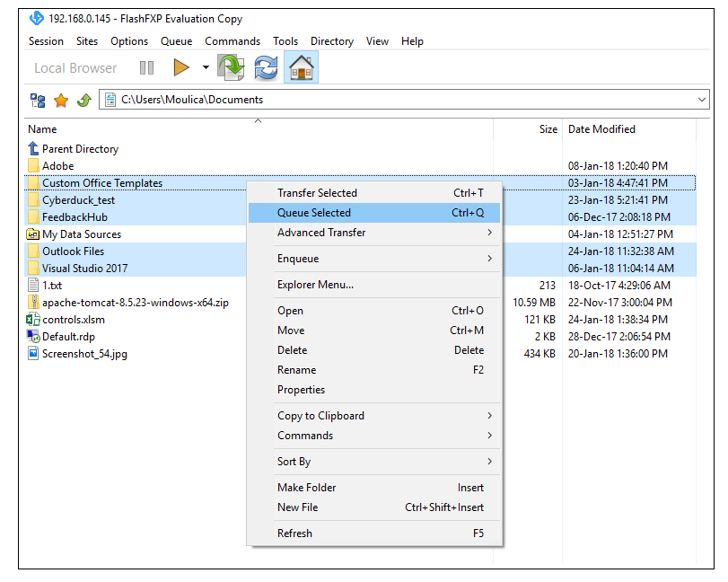Select the controls.xlsm file name
The image size is (728, 582).
click(74, 320)
